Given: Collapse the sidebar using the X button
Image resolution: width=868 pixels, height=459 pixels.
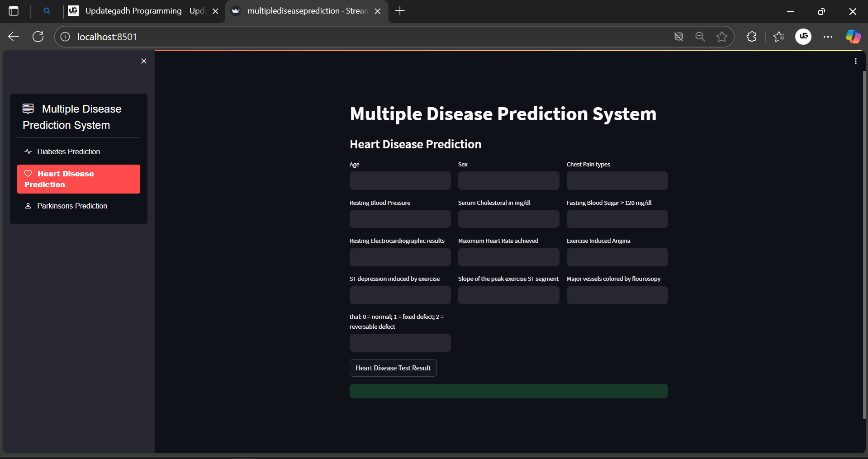Looking at the screenshot, I should click(144, 61).
